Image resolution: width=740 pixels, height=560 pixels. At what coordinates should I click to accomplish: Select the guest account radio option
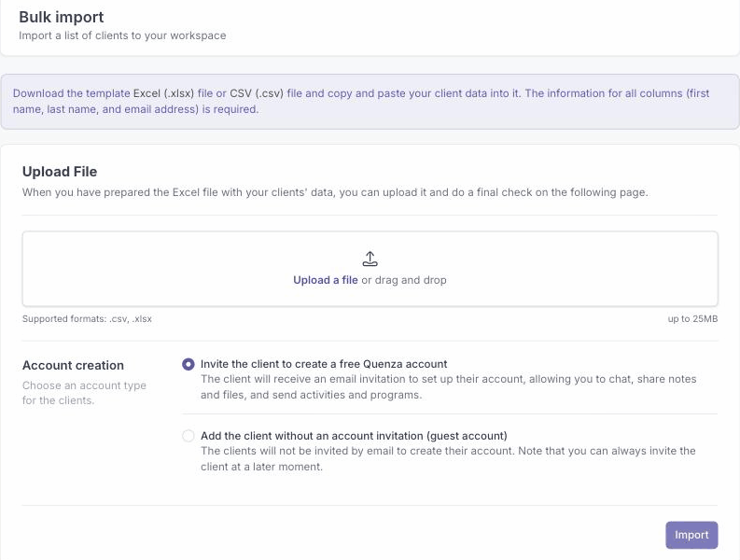pos(188,436)
